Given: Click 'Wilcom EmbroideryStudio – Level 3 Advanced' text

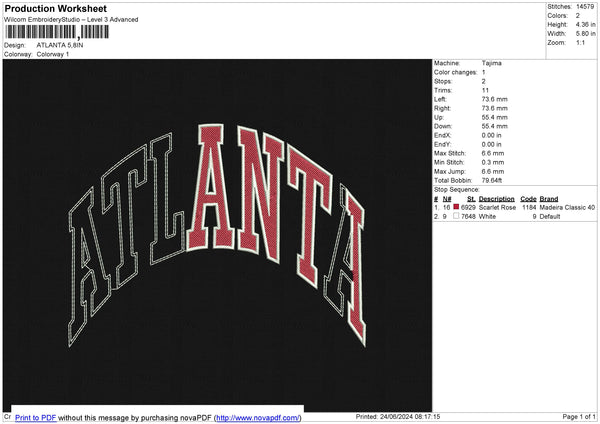Looking at the screenshot, I should click(x=71, y=20).
